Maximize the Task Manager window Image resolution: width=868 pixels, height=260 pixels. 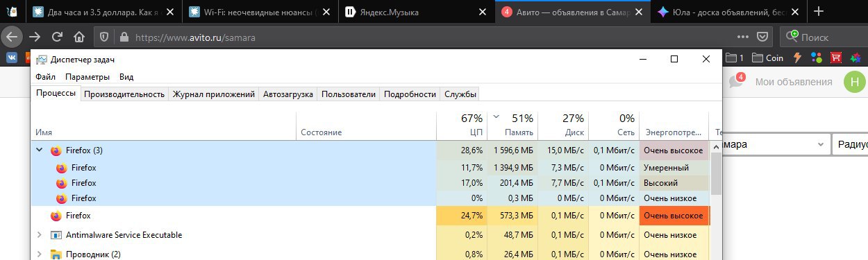[x=674, y=60]
